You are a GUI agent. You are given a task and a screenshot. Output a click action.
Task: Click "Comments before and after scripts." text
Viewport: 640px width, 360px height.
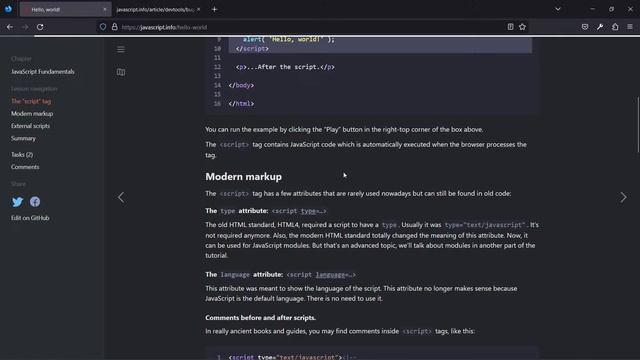pyautogui.click(x=260, y=318)
